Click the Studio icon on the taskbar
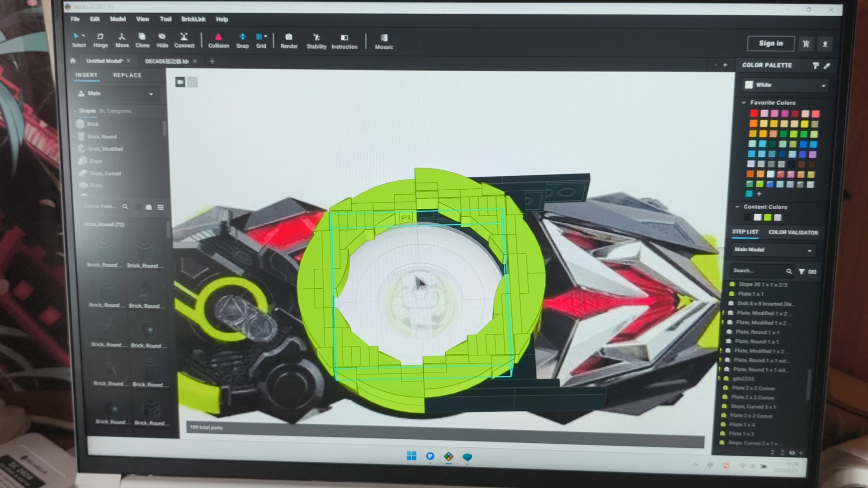This screenshot has height=488, width=868. coord(448,456)
